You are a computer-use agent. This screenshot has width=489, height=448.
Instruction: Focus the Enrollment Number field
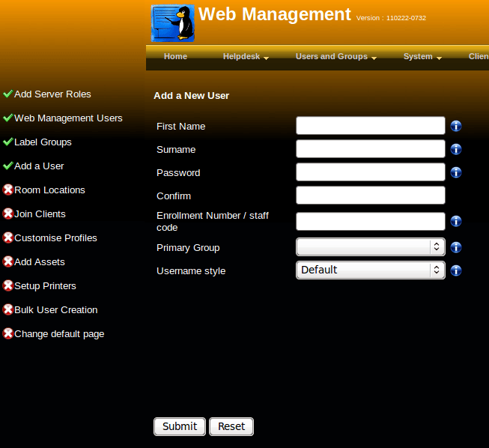click(x=371, y=221)
